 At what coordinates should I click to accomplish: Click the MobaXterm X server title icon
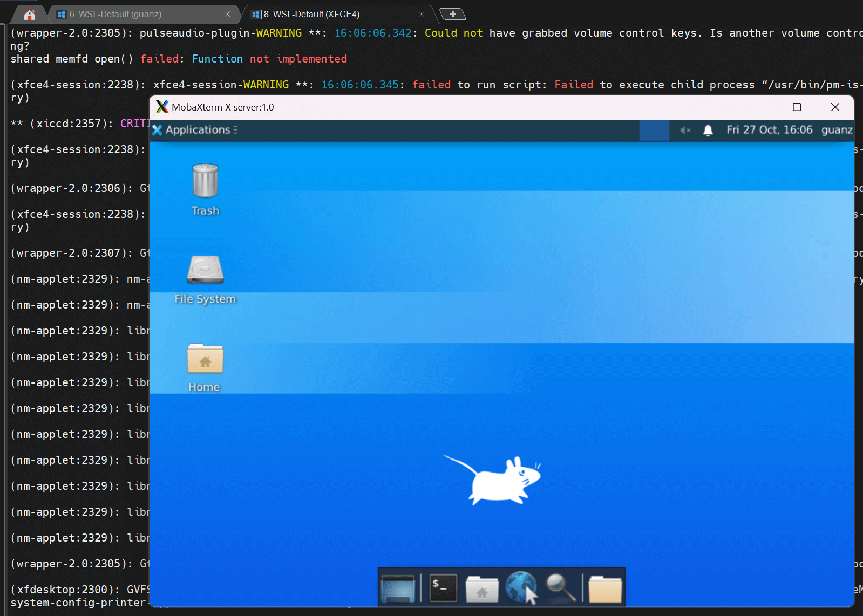(162, 107)
